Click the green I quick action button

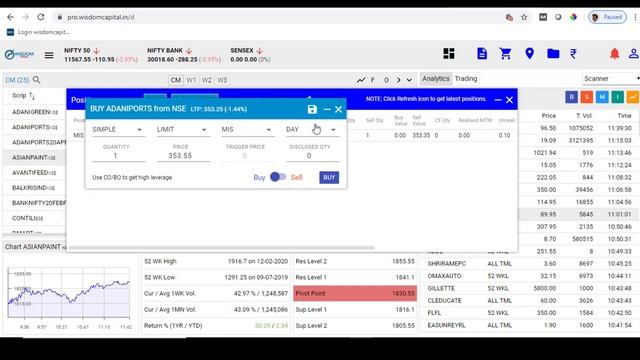618,97
